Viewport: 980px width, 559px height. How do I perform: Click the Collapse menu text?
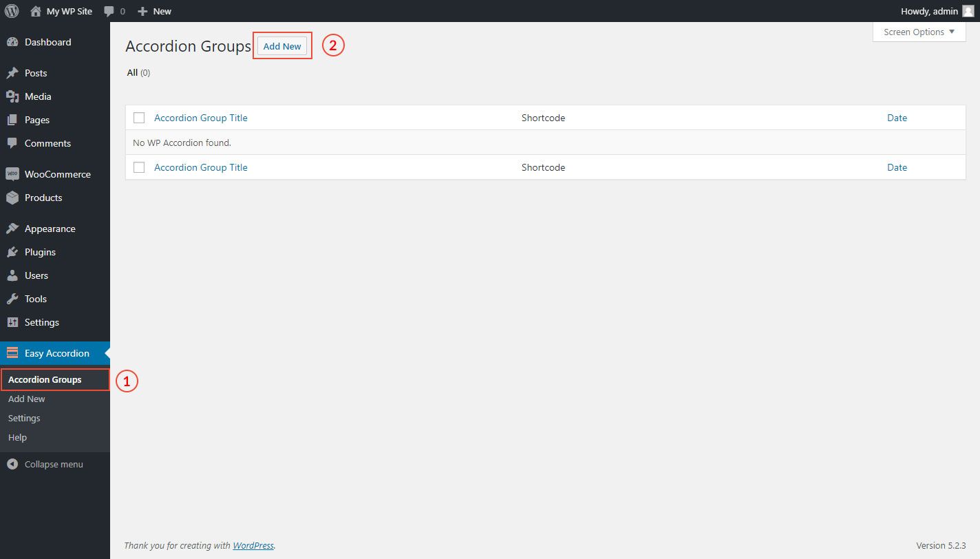[x=54, y=464]
